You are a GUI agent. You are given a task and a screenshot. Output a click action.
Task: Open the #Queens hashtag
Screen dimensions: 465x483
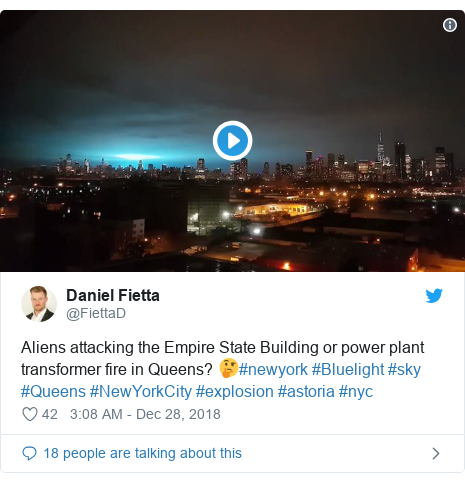pyautogui.click(x=53, y=391)
